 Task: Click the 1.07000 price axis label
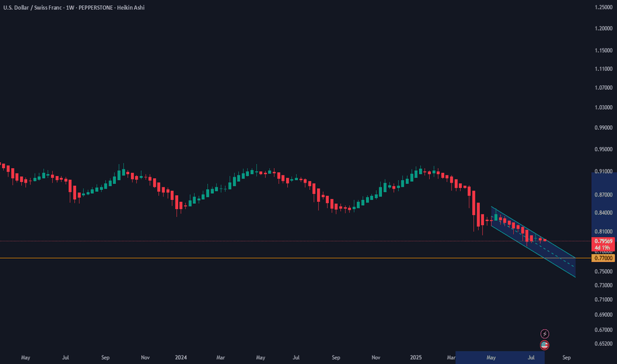pos(603,88)
